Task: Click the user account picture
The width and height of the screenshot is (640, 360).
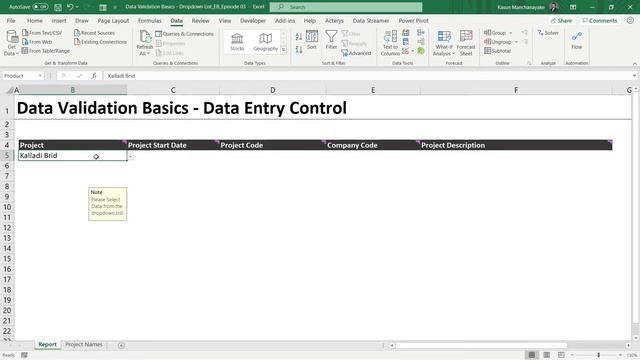Action: tap(554, 7)
